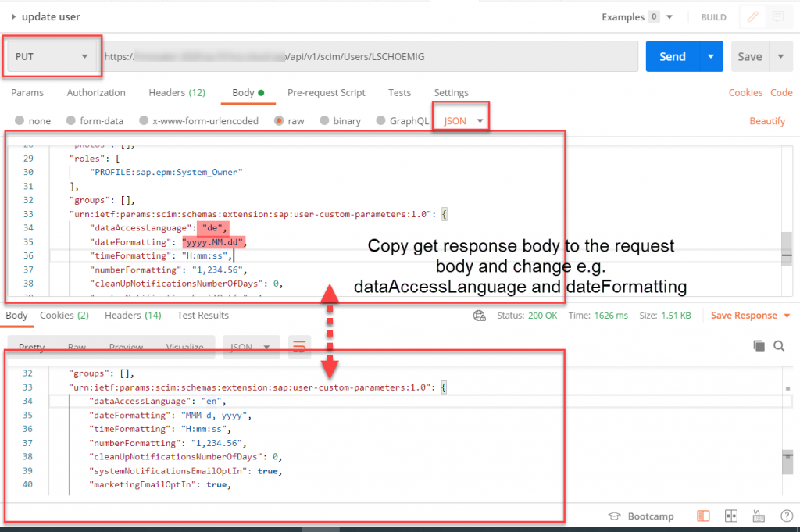
Task: Click the BUILD mode button
Action: click(713, 17)
